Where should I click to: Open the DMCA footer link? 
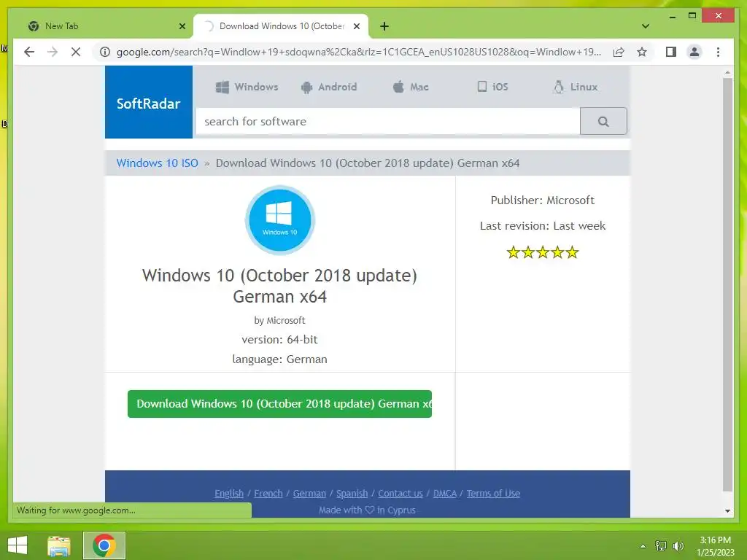click(x=445, y=494)
